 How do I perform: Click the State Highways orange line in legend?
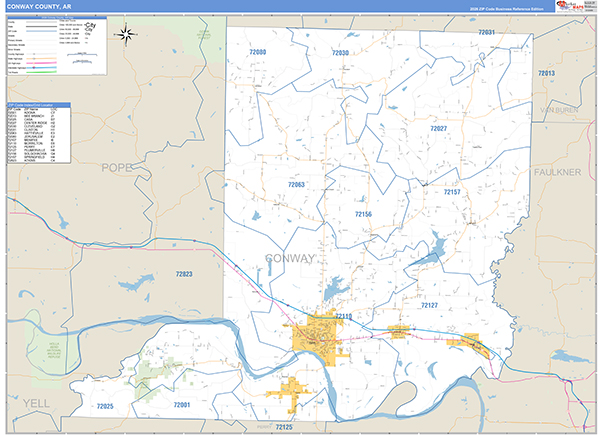(x=41, y=59)
